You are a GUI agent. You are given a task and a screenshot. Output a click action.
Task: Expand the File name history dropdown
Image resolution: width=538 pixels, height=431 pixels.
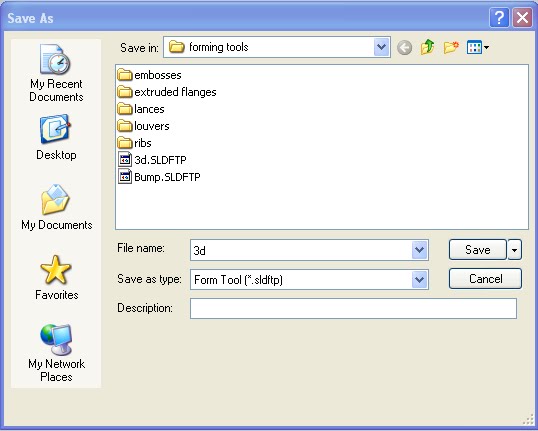419,250
